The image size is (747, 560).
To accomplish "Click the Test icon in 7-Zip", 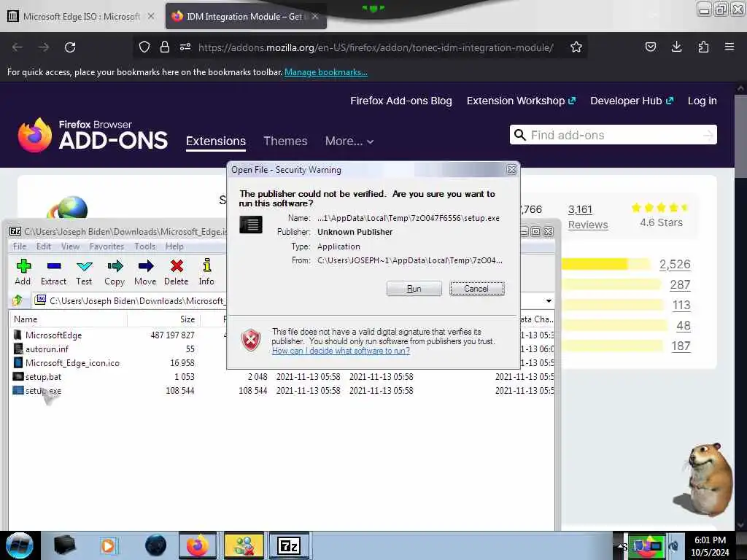I will click(84, 272).
